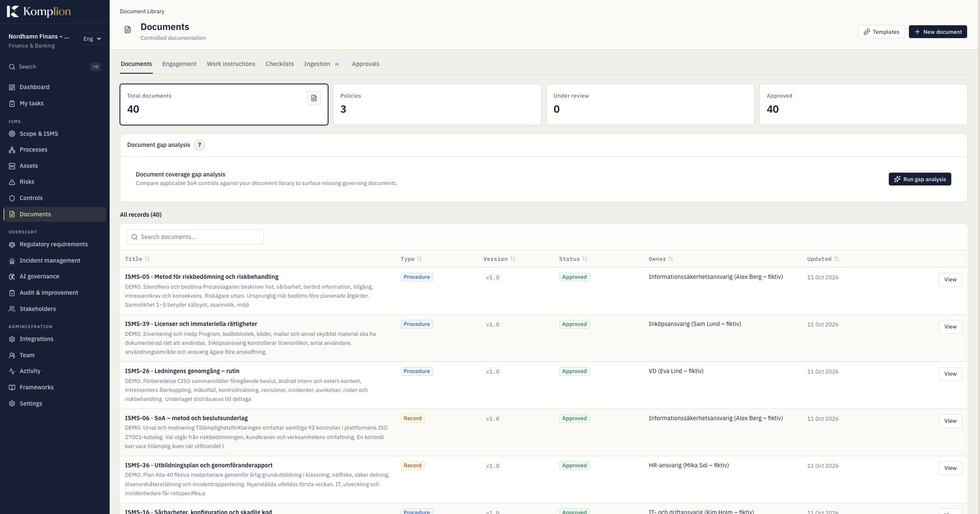Click owner VD (Eva Lind – fiktiv)
Image resolution: width=980 pixels, height=514 pixels.
pyautogui.click(x=676, y=371)
